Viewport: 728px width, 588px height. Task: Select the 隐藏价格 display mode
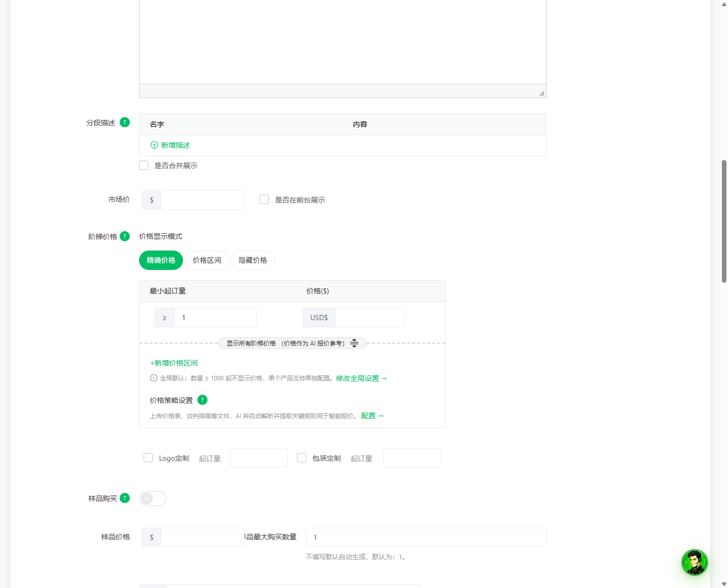pyautogui.click(x=253, y=260)
